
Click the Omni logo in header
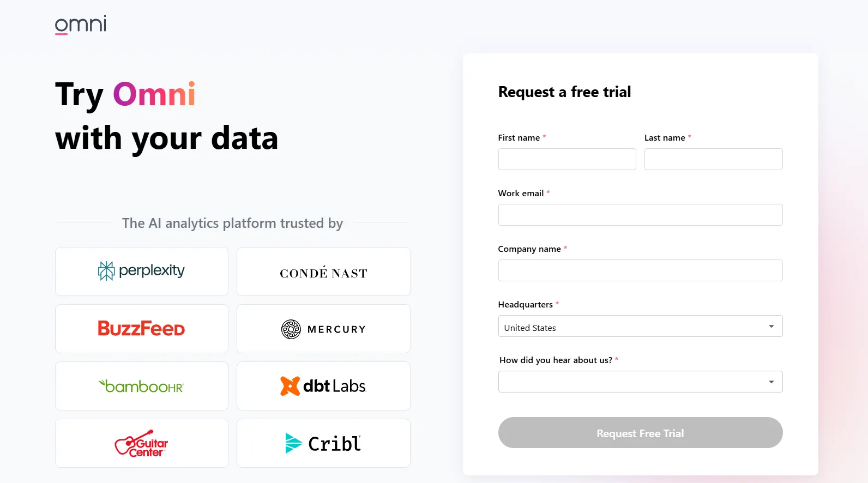point(81,25)
